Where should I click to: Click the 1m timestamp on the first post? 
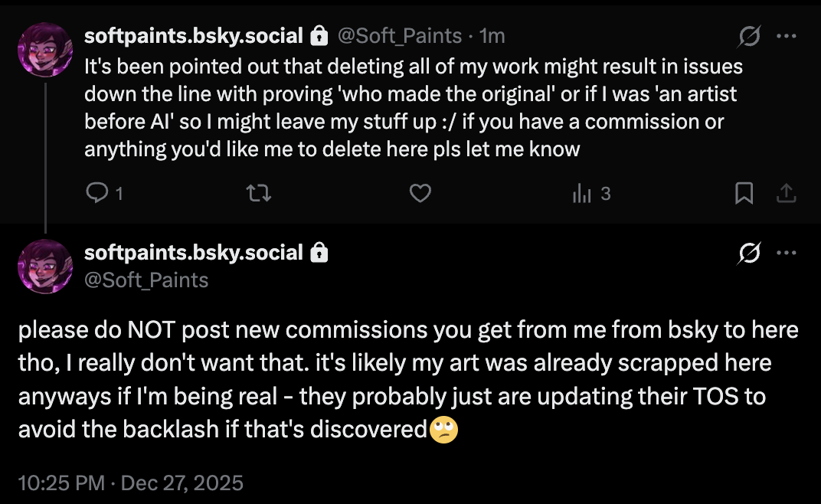(492, 36)
